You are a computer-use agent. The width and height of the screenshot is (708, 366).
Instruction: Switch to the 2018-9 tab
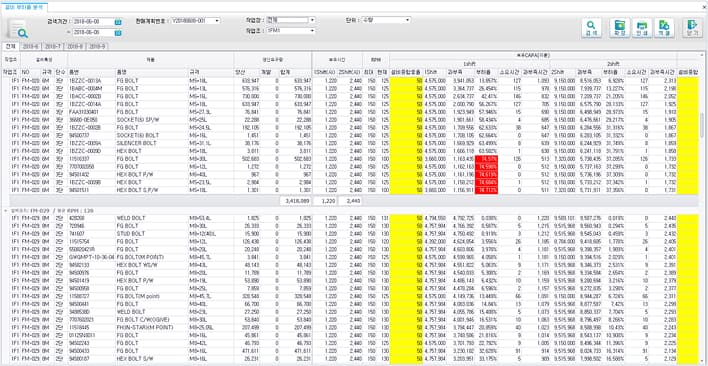(x=97, y=46)
